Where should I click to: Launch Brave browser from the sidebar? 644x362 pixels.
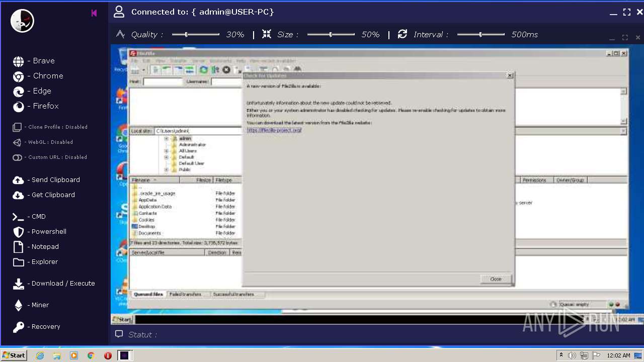point(34,61)
